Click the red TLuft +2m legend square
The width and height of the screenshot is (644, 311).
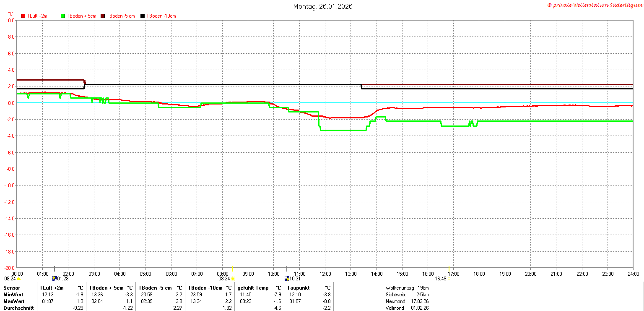(23, 16)
